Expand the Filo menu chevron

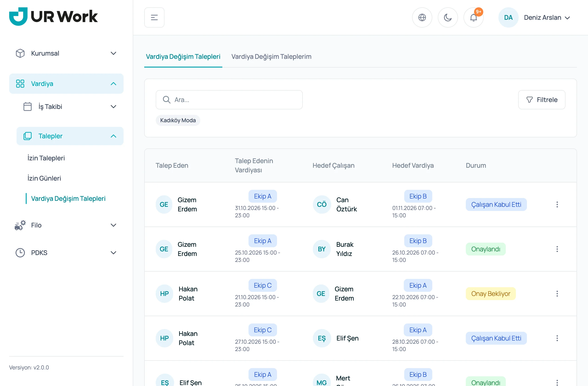coord(113,225)
